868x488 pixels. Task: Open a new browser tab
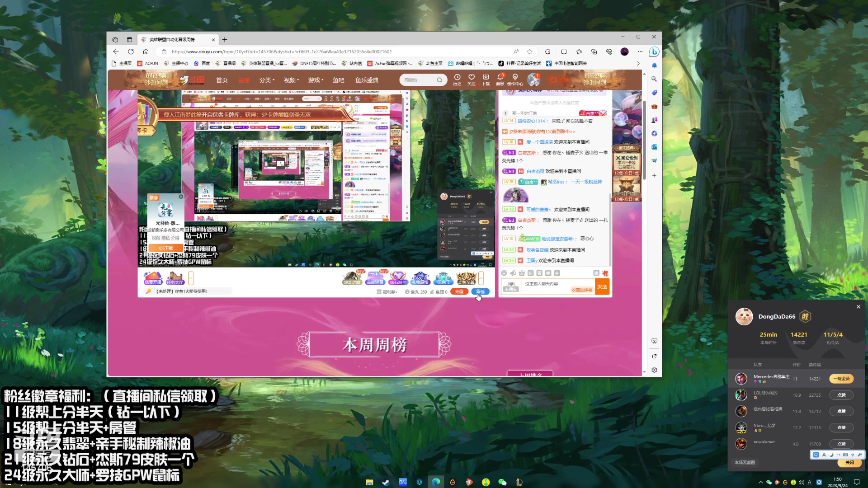tap(225, 39)
